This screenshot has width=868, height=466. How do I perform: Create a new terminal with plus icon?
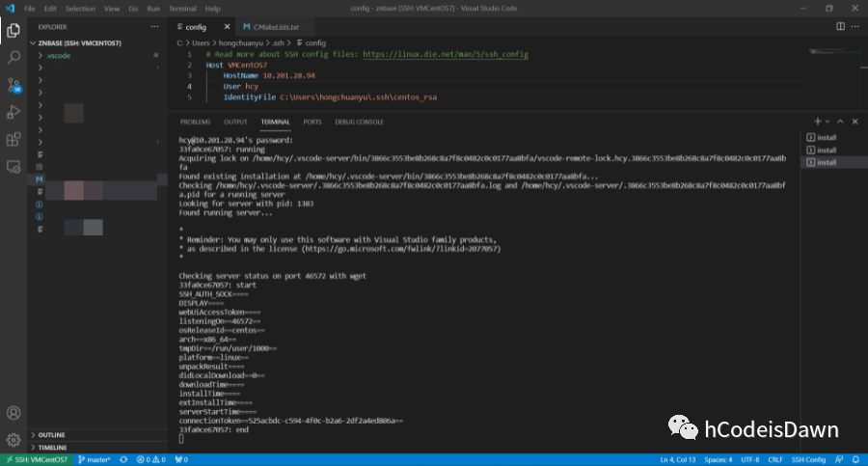(x=817, y=122)
